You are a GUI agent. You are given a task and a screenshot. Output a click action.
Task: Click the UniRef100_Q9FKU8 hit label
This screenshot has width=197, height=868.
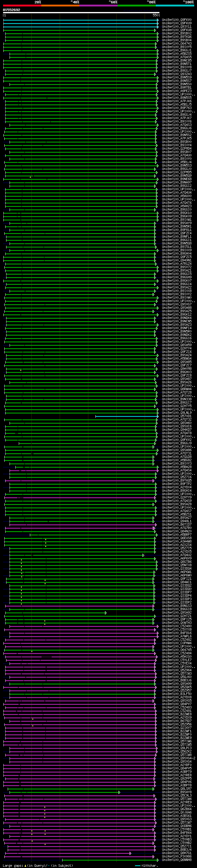point(177,30)
